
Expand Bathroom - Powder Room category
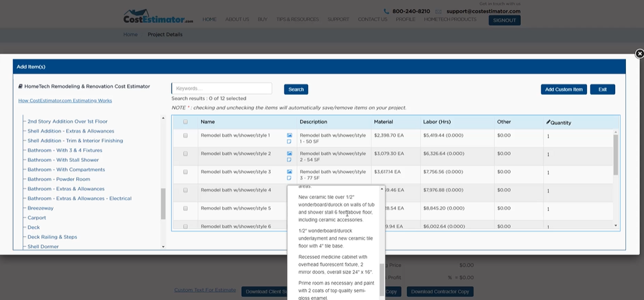click(59, 179)
